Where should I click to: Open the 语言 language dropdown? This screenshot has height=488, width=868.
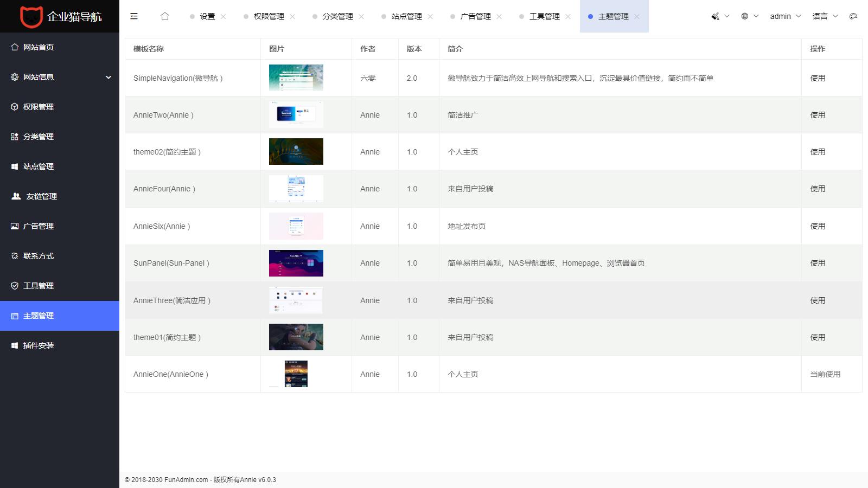point(825,16)
